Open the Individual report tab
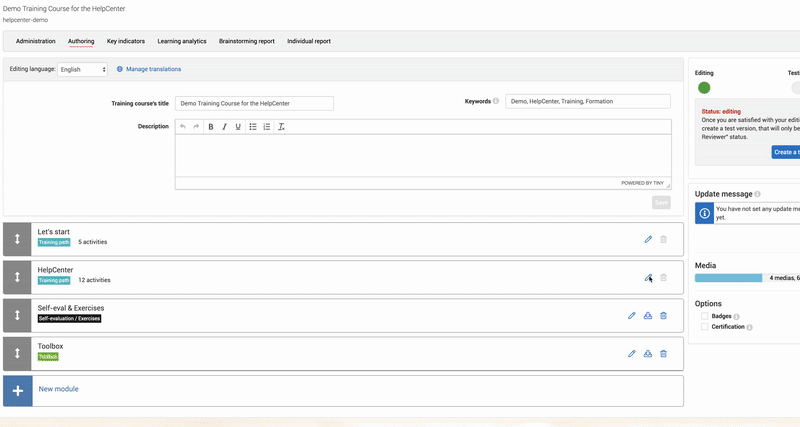Screen dimensions: 800x427 click(x=309, y=41)
